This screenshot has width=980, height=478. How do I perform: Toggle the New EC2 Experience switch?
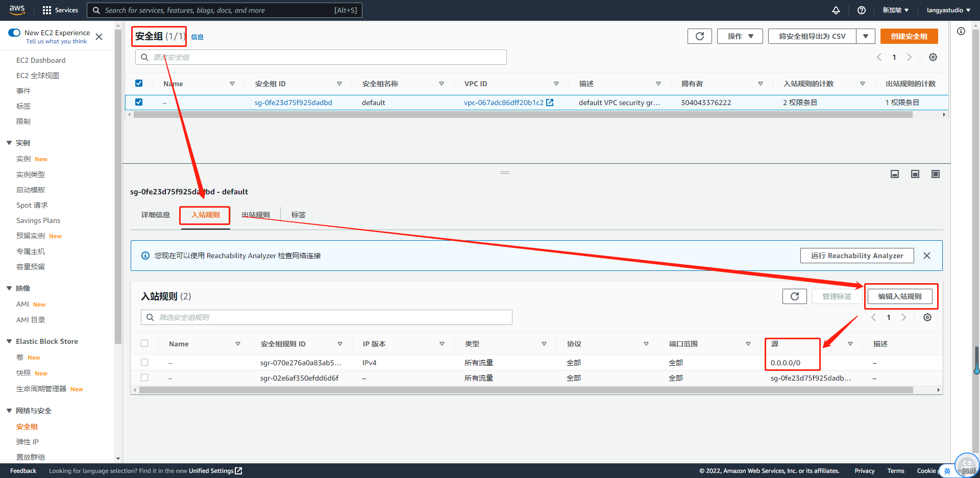[x=14, y=33]
